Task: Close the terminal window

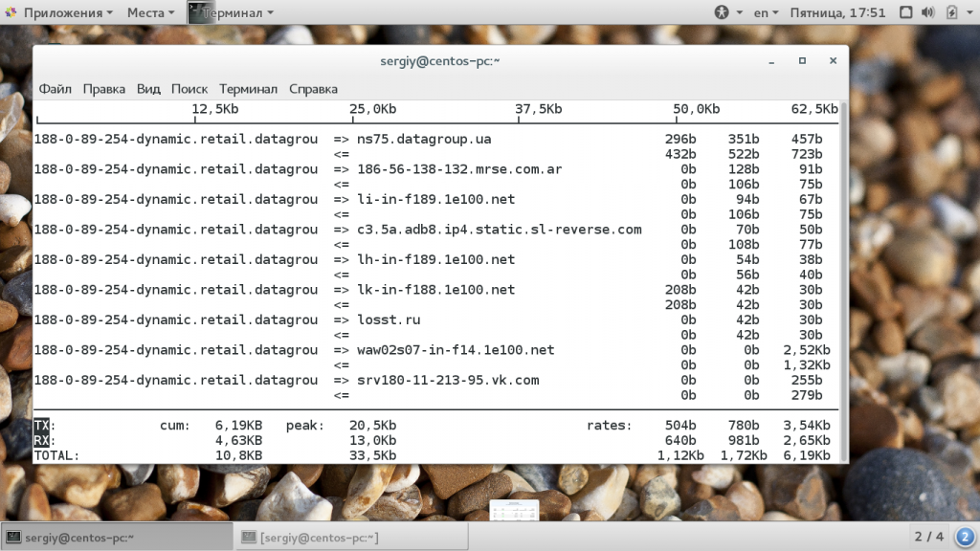Action: (833, 60)
